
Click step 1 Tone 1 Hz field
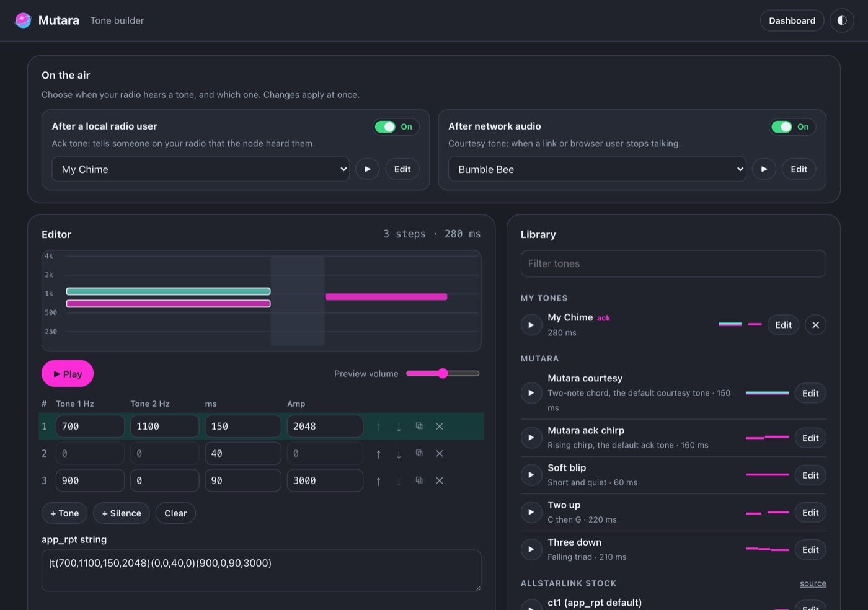90,427
